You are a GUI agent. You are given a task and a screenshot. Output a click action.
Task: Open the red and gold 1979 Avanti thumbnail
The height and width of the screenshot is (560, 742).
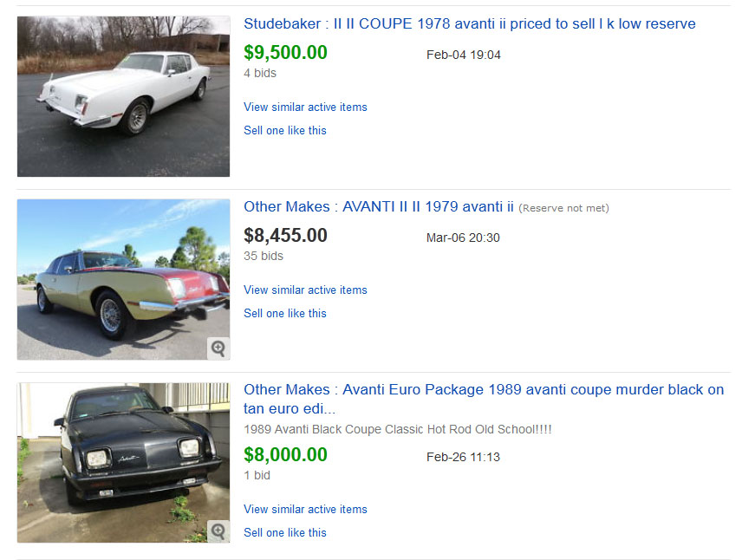pyautogui.click(x=123, y=279)
